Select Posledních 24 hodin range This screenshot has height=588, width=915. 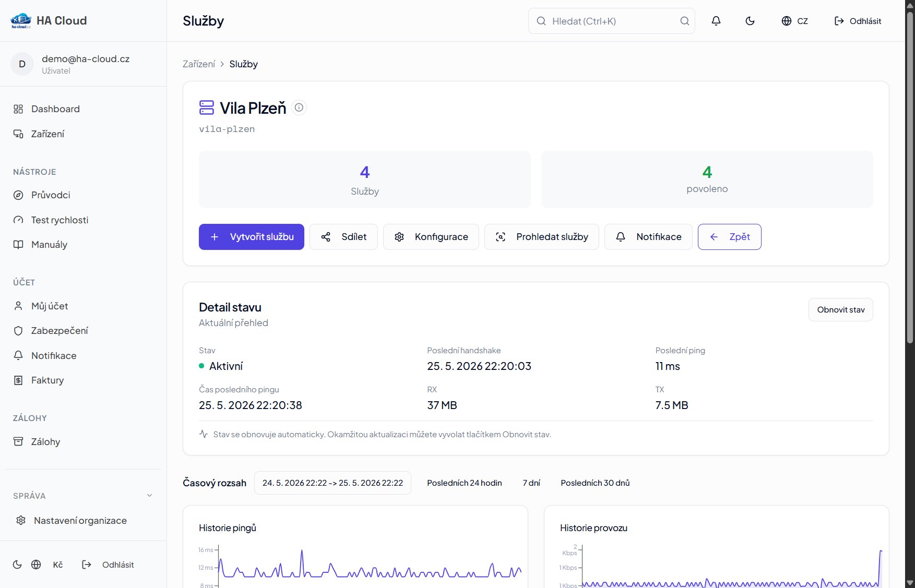click(x=465, y=483)
